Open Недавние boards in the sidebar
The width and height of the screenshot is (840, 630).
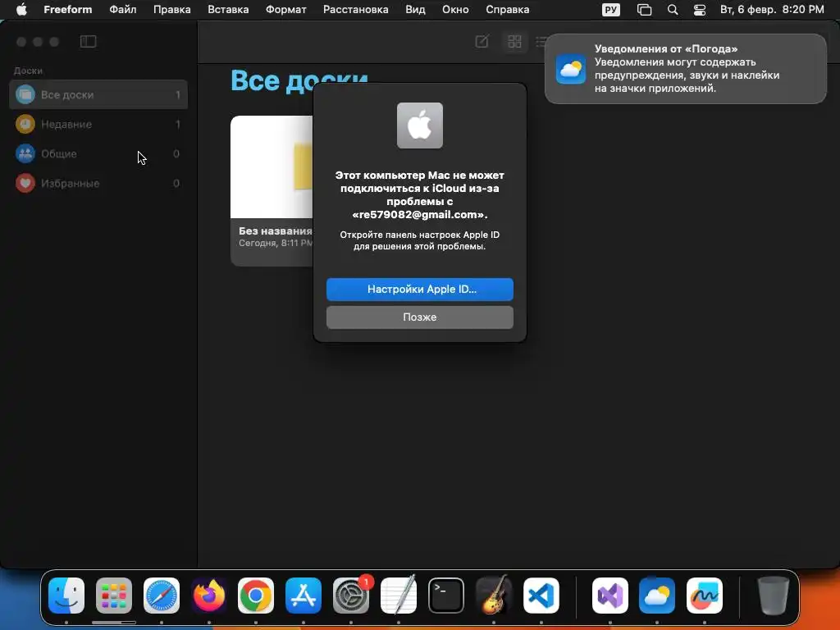(98, 125)
